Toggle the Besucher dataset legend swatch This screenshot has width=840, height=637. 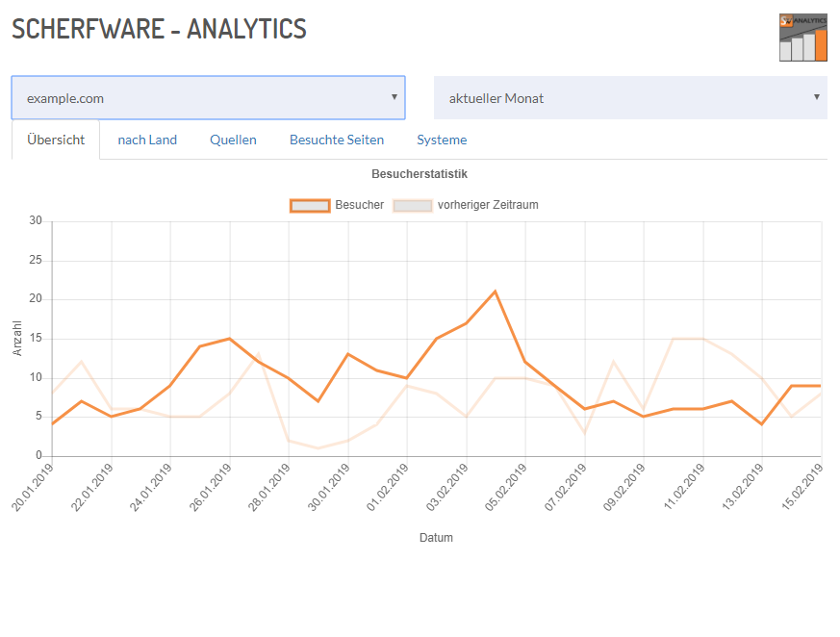pyautogui.click(x=309, y=205)
